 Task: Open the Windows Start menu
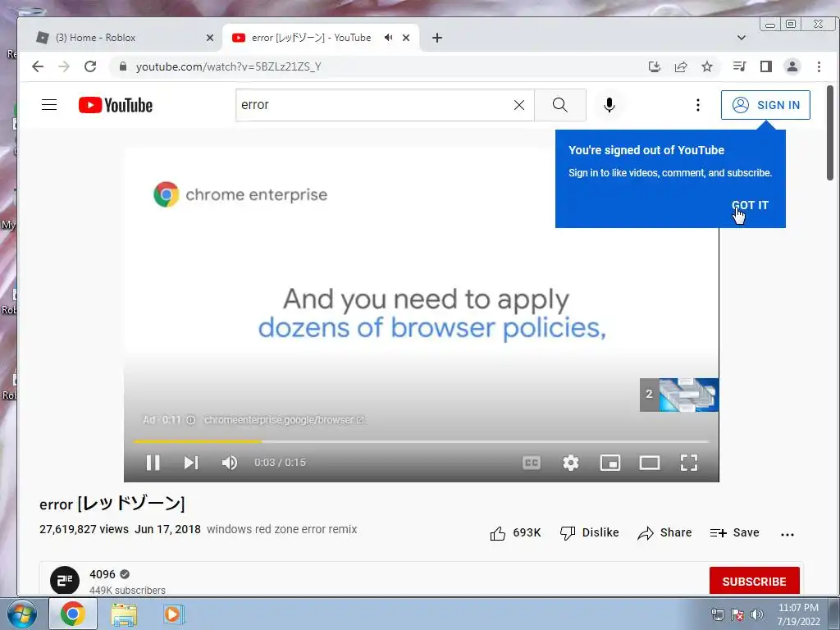[22, 614]
